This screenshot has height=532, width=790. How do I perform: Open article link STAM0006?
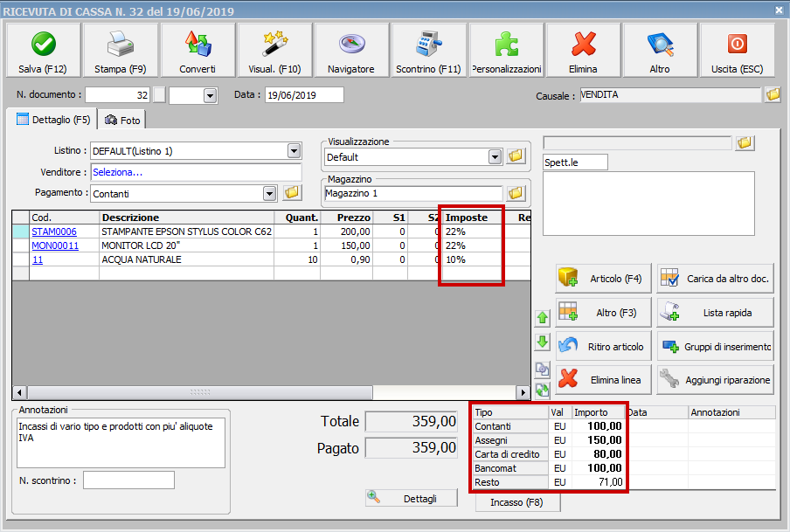point(54,231)
